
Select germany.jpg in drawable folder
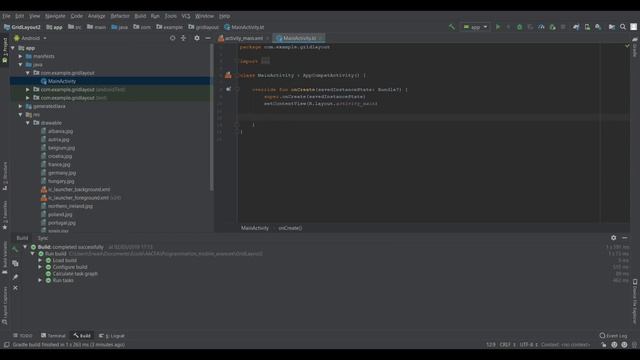coord(62,173)
